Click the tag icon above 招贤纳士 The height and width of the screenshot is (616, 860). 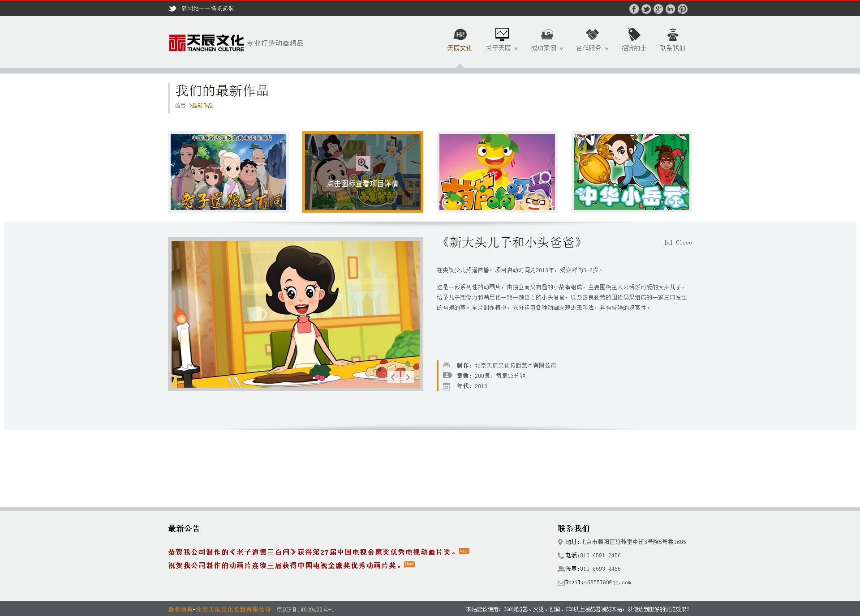(634, 34)
